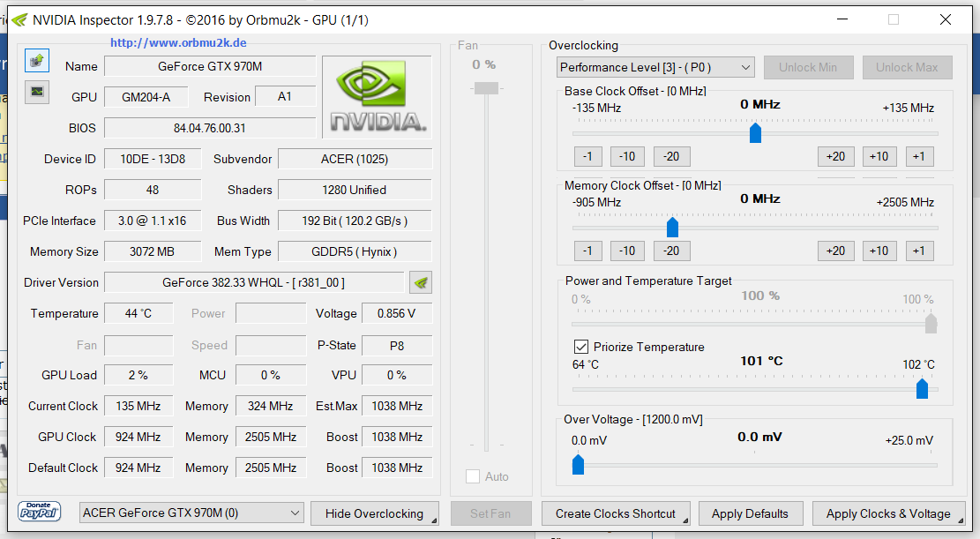The width and height of the screenshot is (980, 539).
Task: Click the Driver Version field GeForce 382.33 WHQL
Action: coord(254,282)
